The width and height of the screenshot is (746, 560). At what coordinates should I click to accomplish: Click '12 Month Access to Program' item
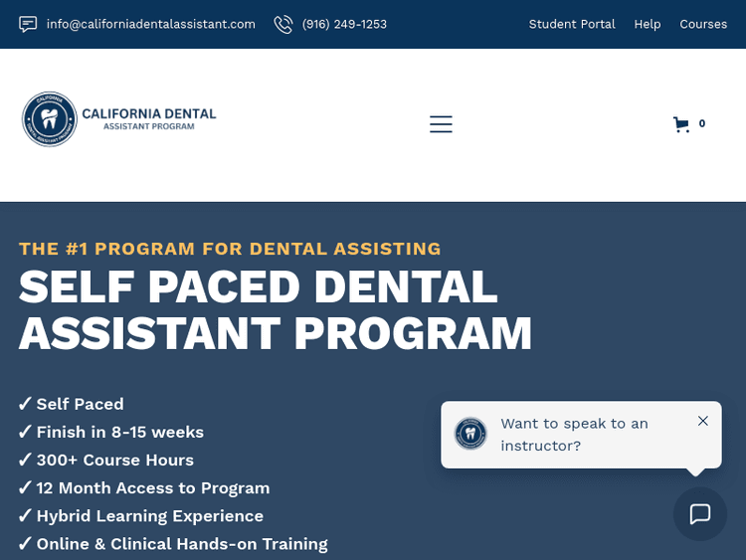click(x=144, y=488)
